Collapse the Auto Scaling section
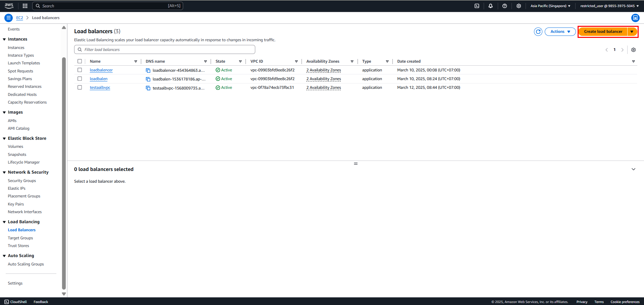Viewport: 644px width, 305px height. click(4, 256)
